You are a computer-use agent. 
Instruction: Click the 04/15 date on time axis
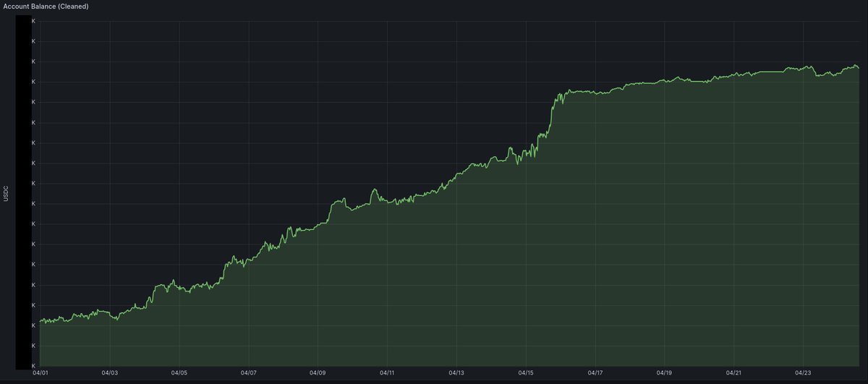click(x=526, y=373)
